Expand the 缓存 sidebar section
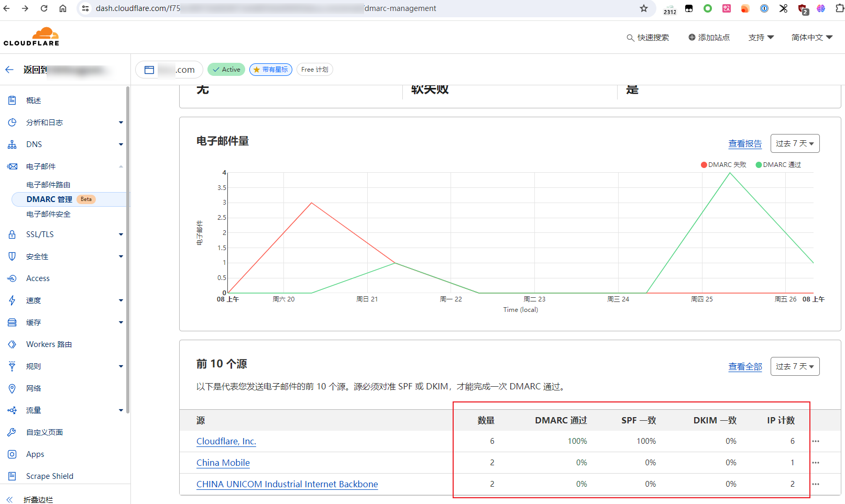The image size is (845, 504). click(x=121, y=322)
